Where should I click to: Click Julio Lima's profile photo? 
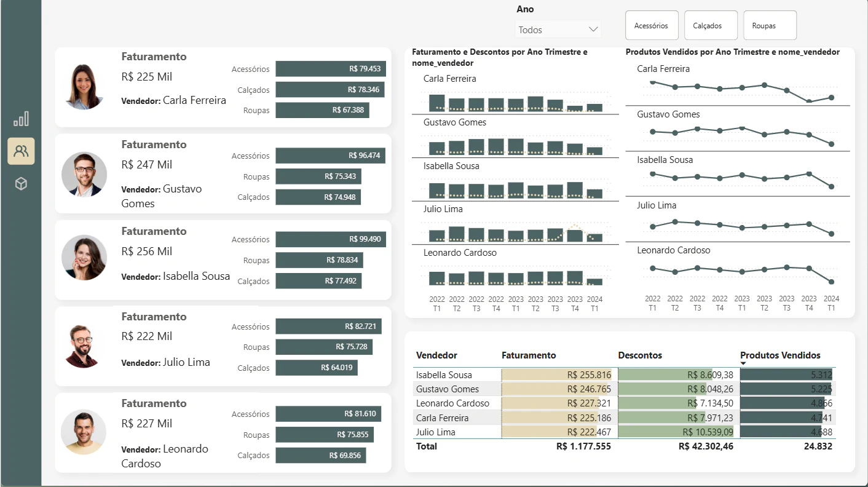[84, 346]
